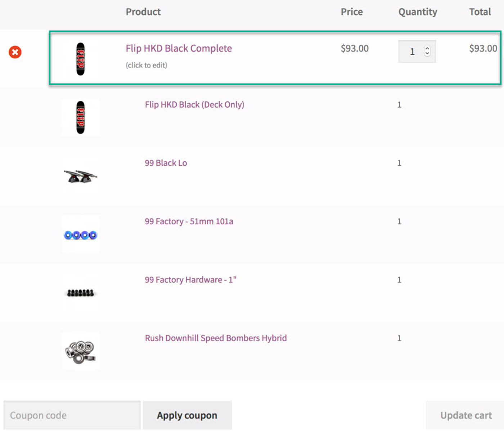The height and width of the screenshot is (431, 504).
Task: Increase quantity using the up stepper arrow
Action: 427,49
